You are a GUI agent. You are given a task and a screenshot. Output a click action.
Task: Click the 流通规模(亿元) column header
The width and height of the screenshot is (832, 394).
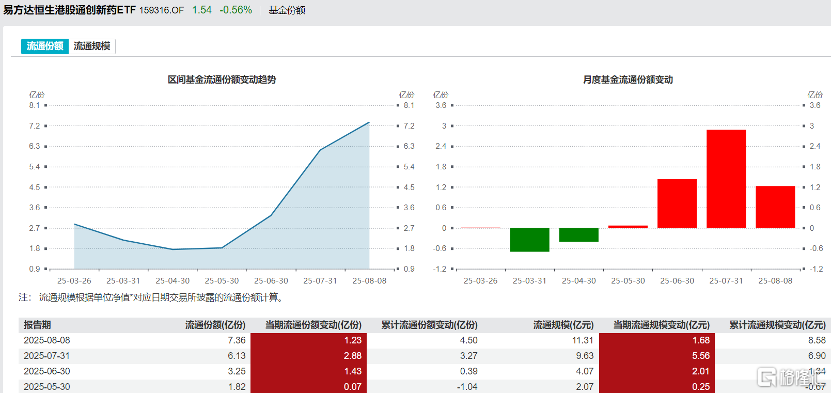coord(563,325)
